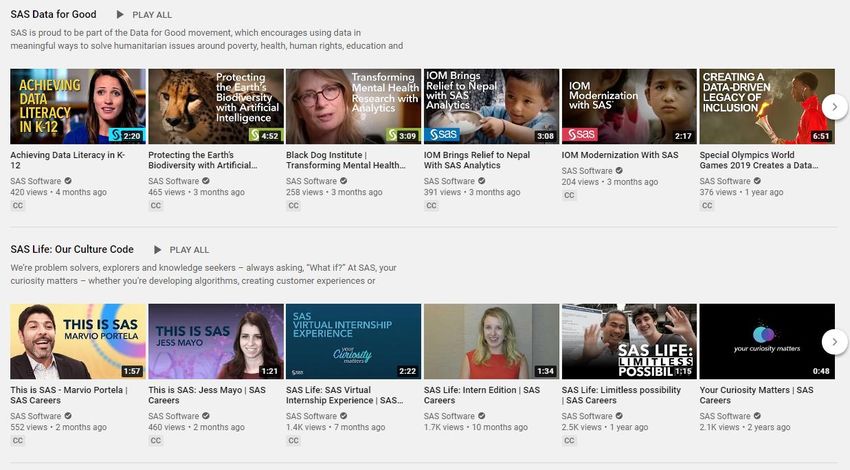Open Transforming Mental Health Research thumbnail

[353, 106]
